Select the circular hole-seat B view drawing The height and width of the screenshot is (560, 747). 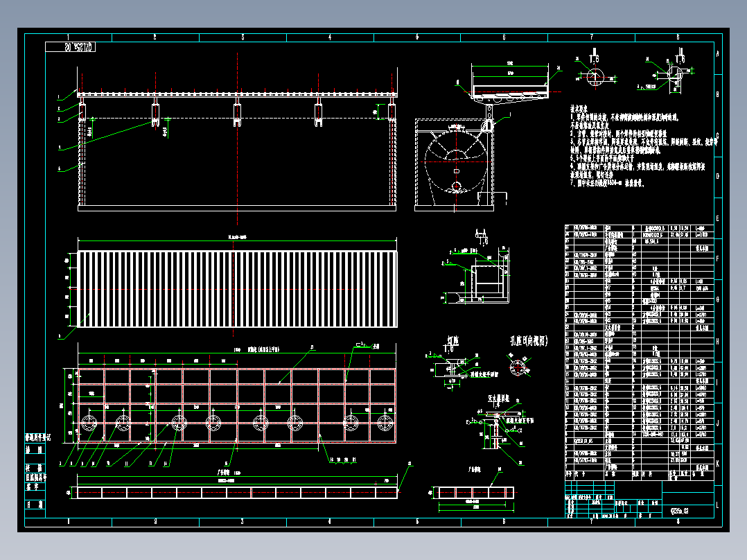pyautogui.click(x=517, y=367)
